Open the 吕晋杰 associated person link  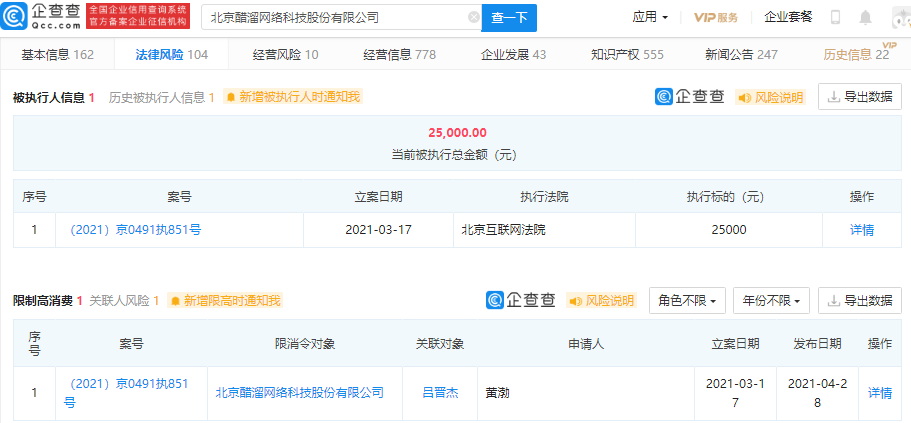pos(440,393)
